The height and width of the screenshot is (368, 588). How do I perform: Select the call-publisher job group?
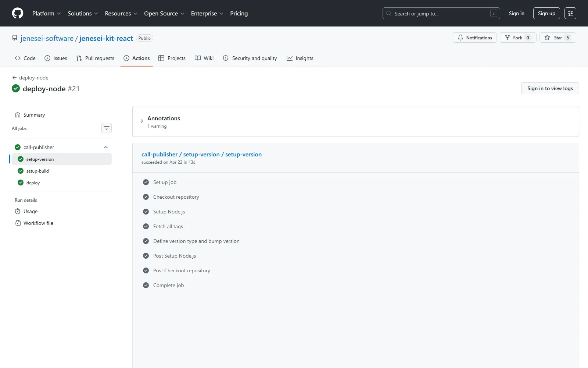coord(62,147)
